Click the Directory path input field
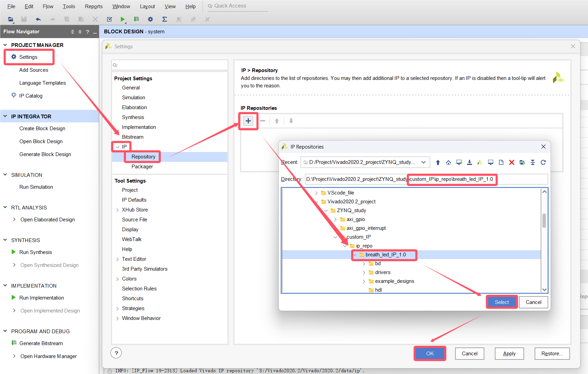588x374 pixels. (426, 179)
